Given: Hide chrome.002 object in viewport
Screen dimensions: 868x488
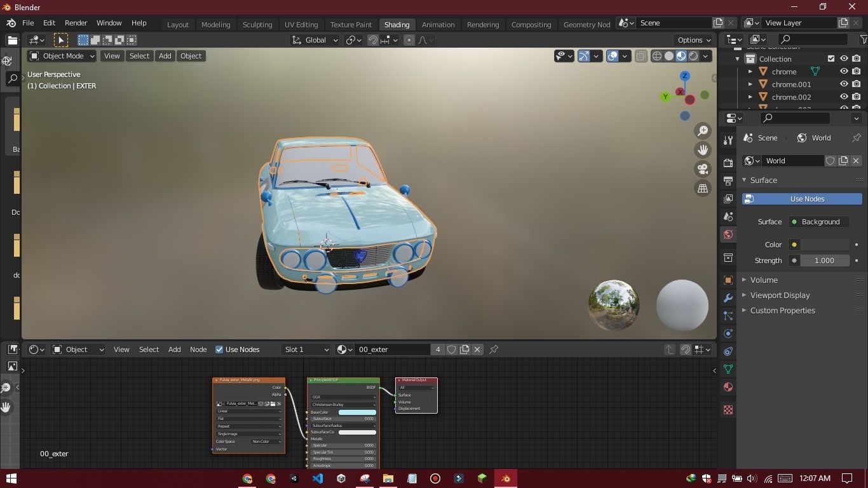Looking at the screenshot, I should pyautogui.click(x=844, y=97).
